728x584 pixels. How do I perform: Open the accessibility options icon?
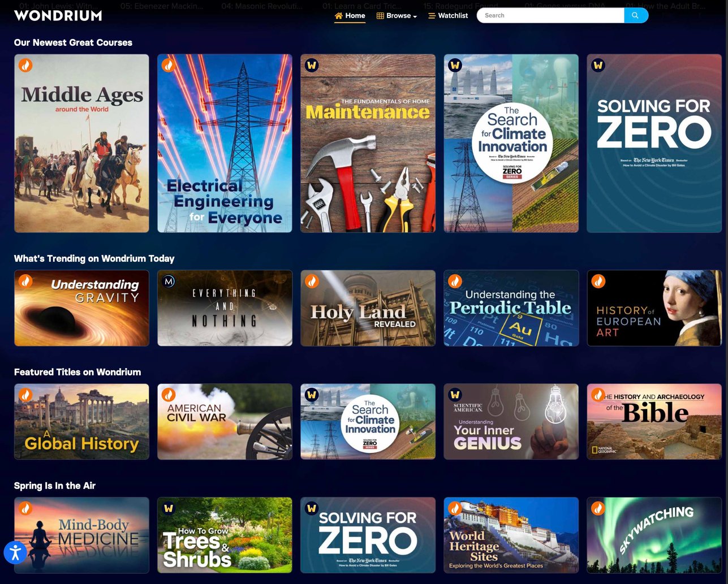tap(15, 552)
